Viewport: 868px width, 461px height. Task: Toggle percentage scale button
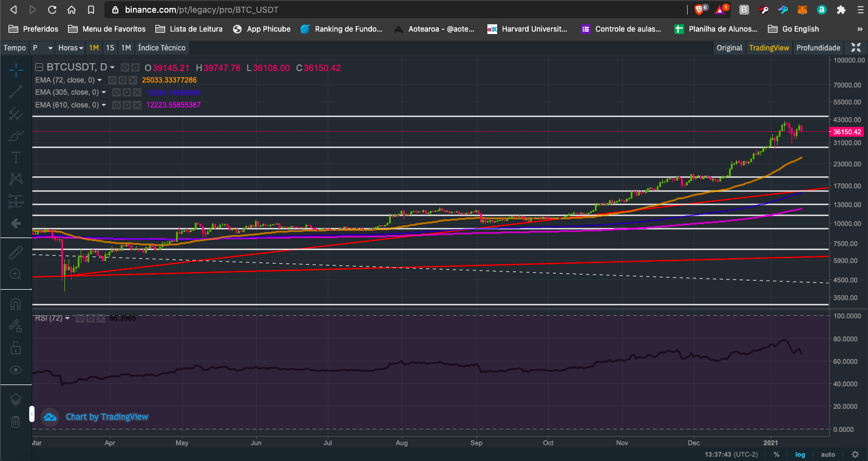coord(776,454)
